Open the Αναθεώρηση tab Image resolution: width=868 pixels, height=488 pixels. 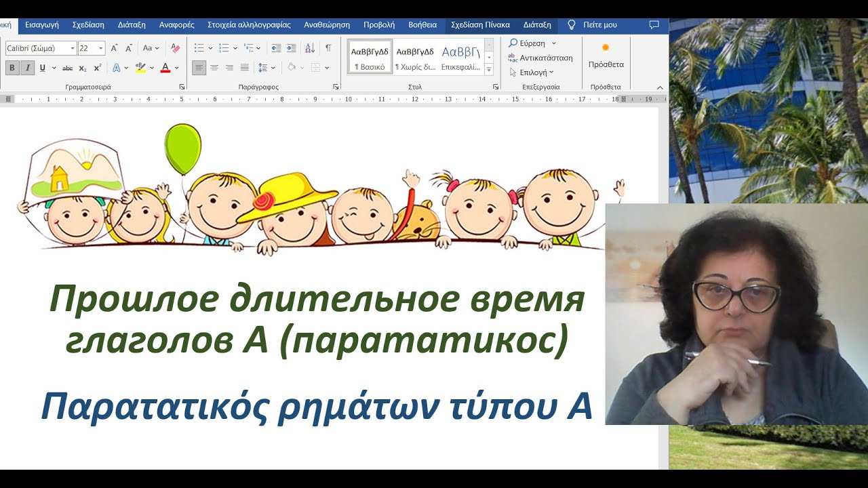327,25
